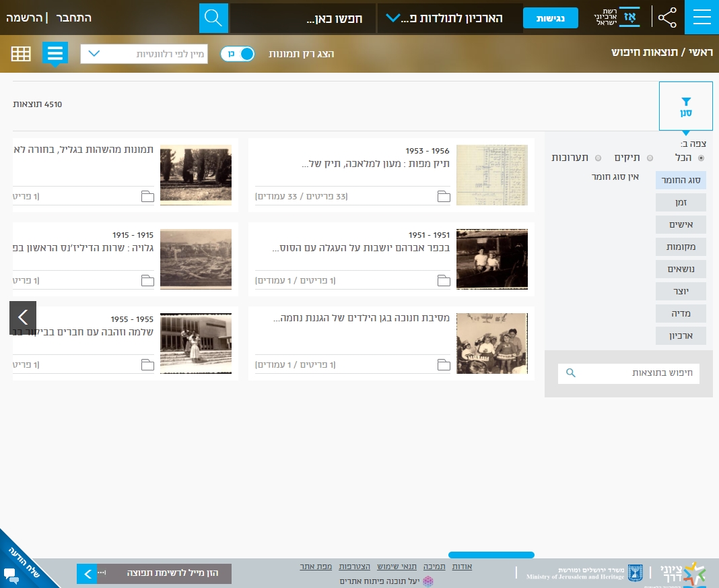
Task: Click folder icon on מסיבת חנוכה card
Action: [x=444, y=364]
